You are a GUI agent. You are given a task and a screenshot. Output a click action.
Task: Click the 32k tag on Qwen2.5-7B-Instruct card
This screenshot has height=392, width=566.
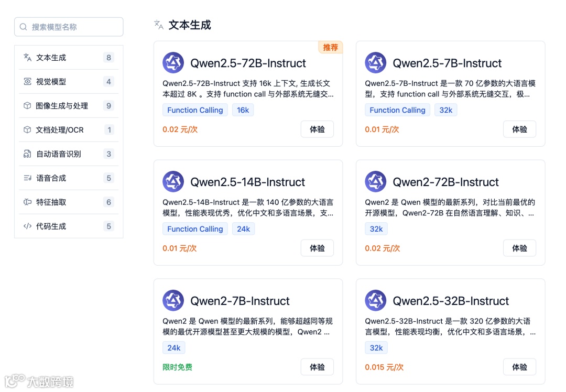click(x=446, y=110)
